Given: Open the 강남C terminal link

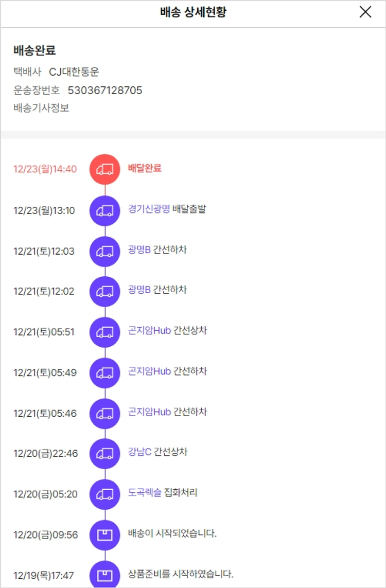Looking at the screenshot, I should 140,452.
